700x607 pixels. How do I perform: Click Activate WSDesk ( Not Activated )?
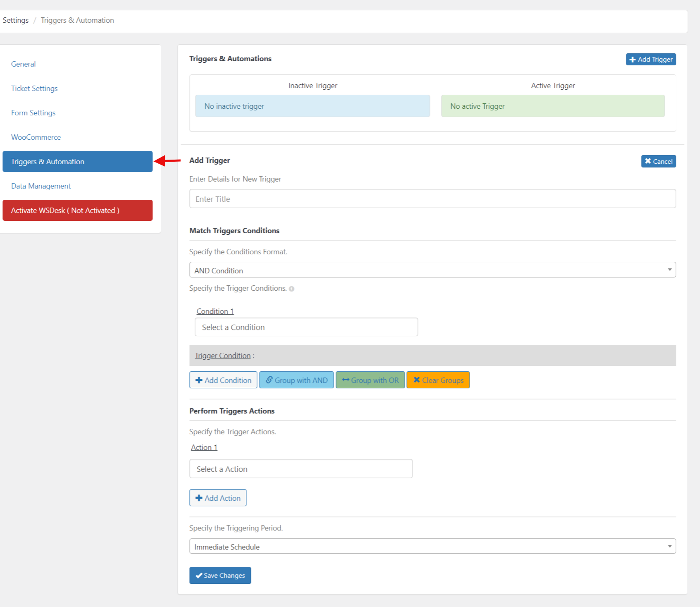pos(77,210)
